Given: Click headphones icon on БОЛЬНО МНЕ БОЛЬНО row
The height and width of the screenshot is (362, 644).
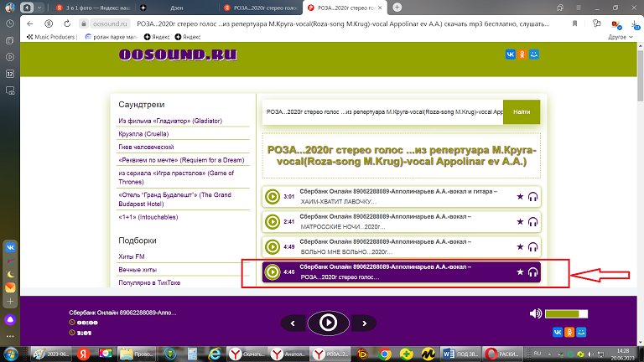Looking at the screenshot, I should [532, 246].
